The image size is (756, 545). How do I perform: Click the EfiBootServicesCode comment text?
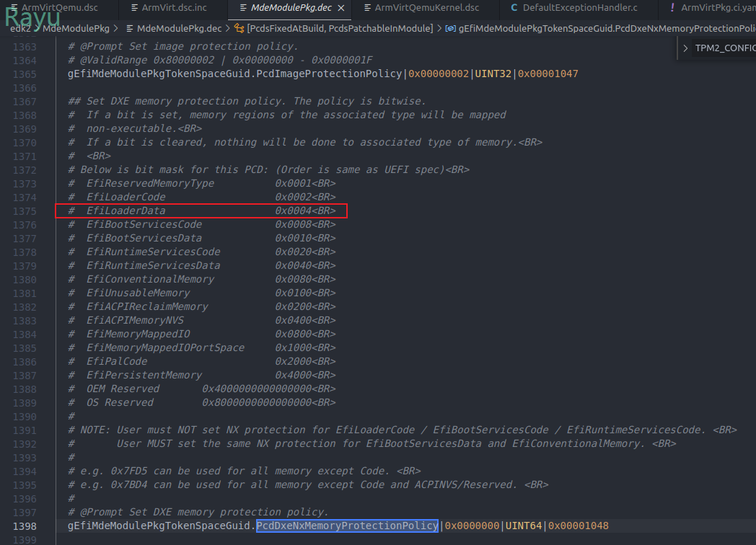[x=144, y=224]
